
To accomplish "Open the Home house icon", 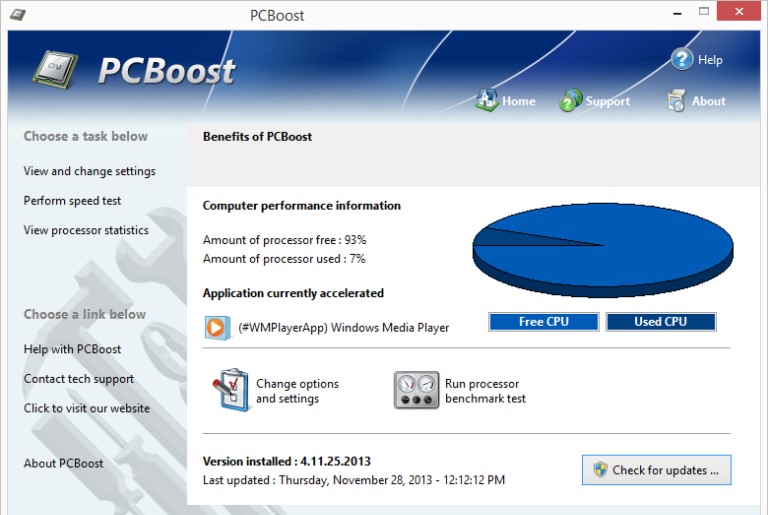I will 486,99.
